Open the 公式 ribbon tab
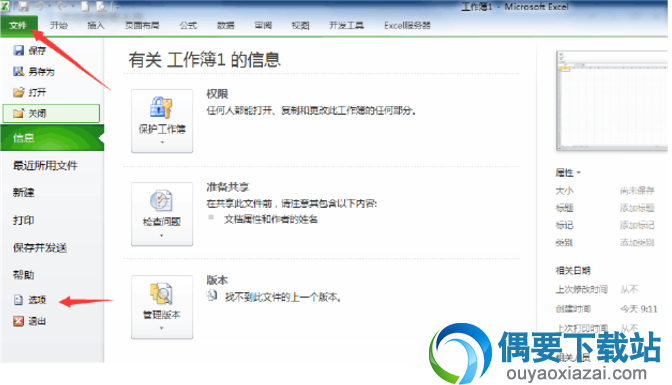 (188, 25)
